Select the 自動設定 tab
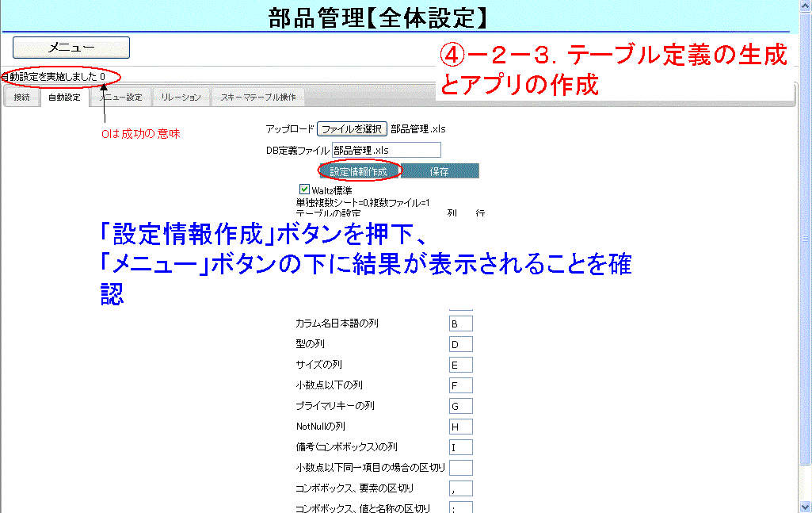This screenshot has width=812, height=513. [x=63, y=98]
